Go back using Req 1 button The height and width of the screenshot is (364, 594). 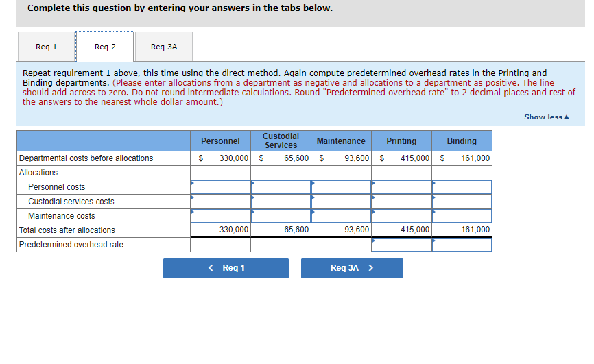[226, 268]
